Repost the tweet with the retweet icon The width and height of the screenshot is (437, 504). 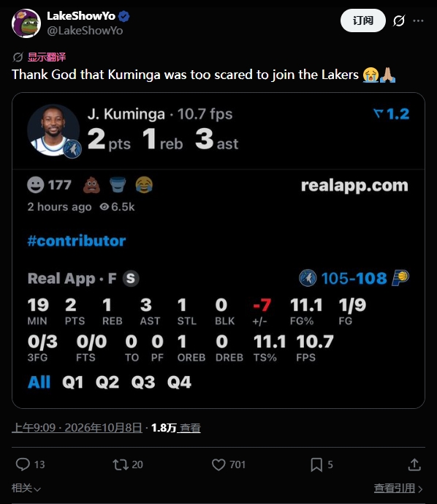121,464
